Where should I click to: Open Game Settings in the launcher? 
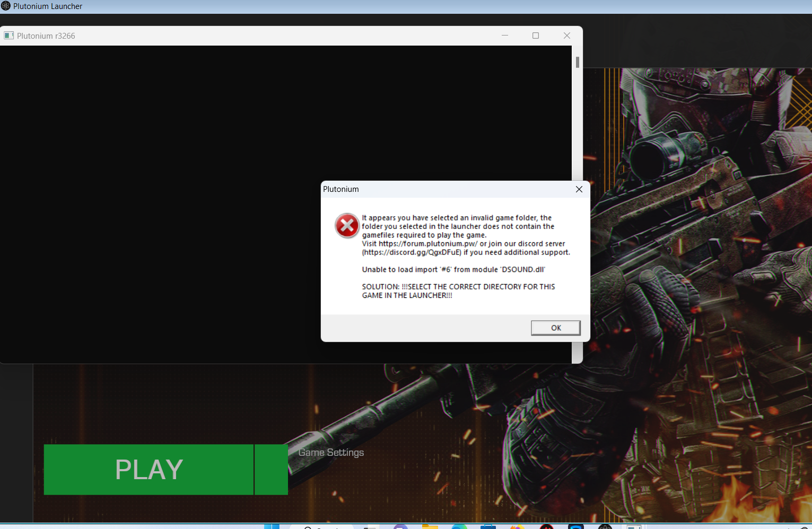[x=331, y=453]
